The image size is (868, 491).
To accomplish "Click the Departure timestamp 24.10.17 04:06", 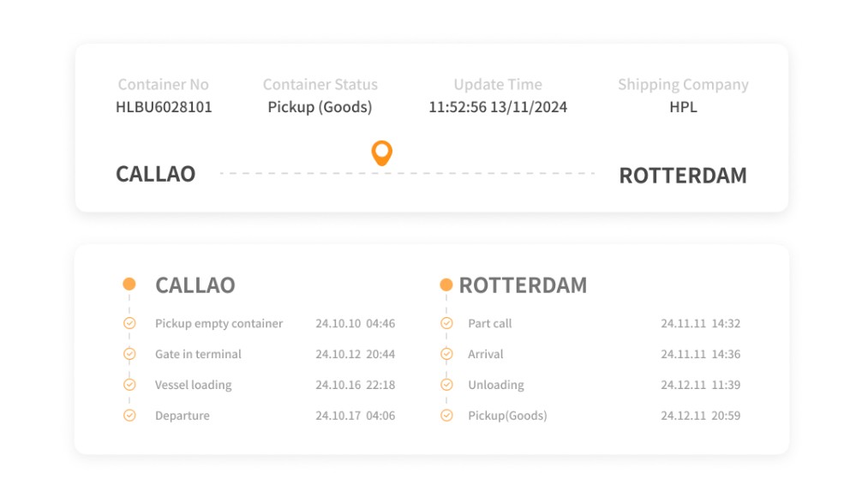I will coord(355,416).
